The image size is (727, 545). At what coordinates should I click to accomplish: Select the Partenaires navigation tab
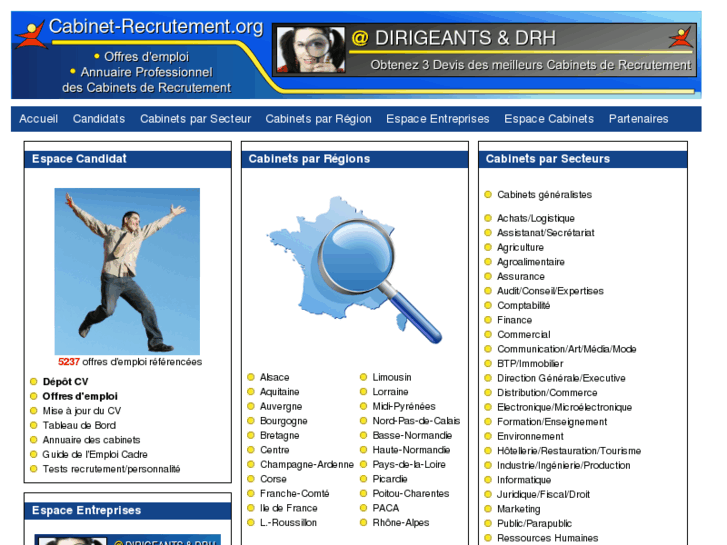(x=638, y=119)
